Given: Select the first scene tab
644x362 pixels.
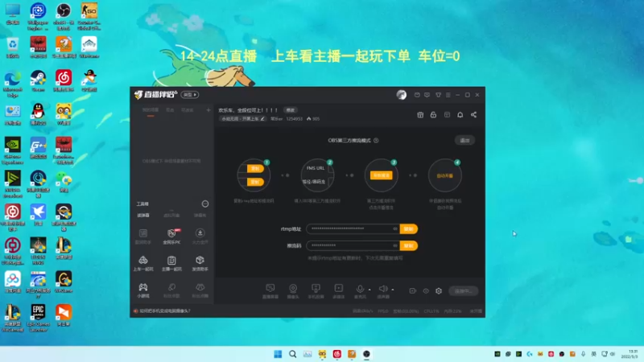Looking at the screenshot, I should [151, 110].
